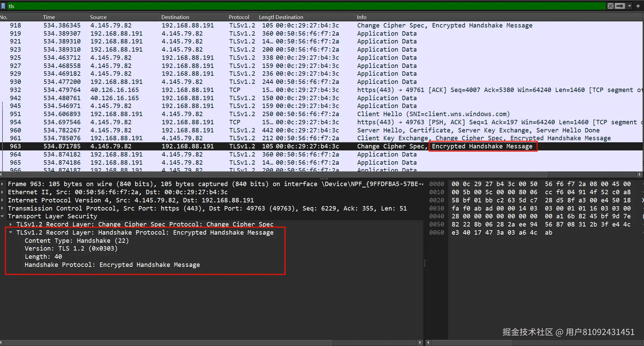Select highlighted packet 963 in the list

pos(321,146)
